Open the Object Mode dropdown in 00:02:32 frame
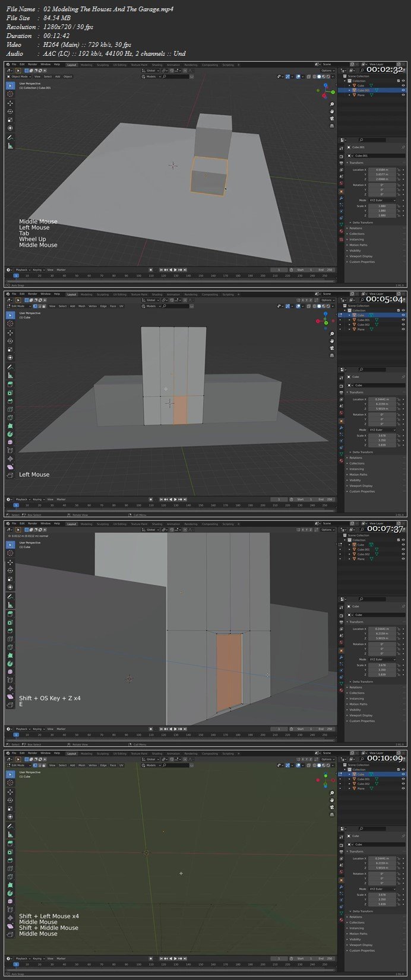411x980 pixels. pyautogui.click(x=19, y=77)
